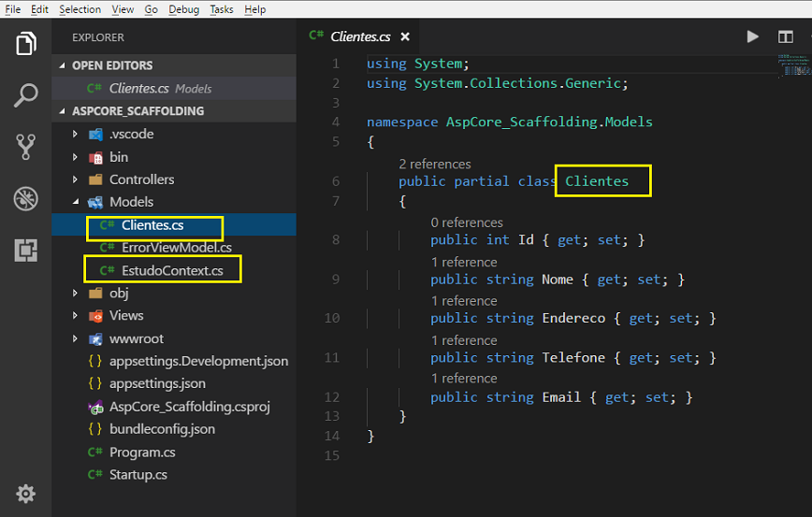Click line number 10 in the gutter
The height and width of the screenshot is (517, 812).
[332, 318]
